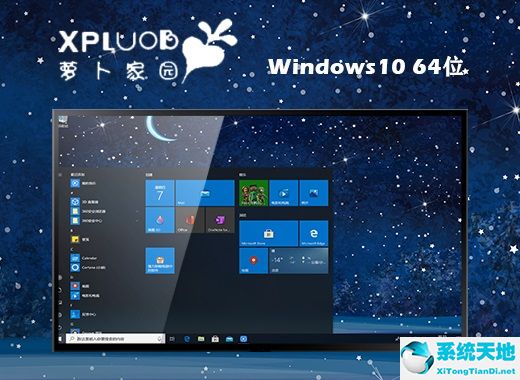Open the wide Mail tile
Viewport: 520px width, 380px height.
click(x=205, y=193)
